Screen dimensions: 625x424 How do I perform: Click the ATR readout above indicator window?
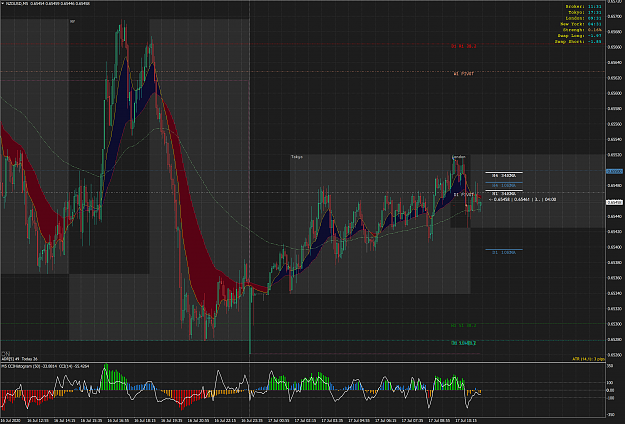[588, 359]
